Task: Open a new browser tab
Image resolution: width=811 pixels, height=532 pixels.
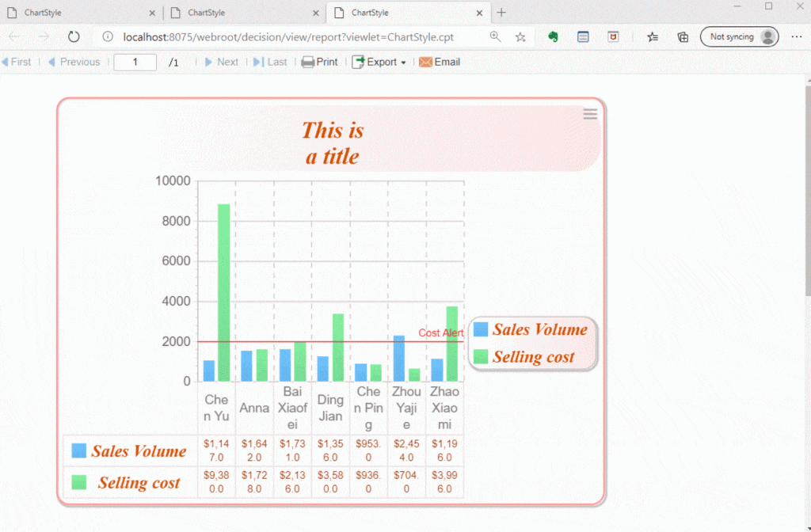Action: (501, 13)
